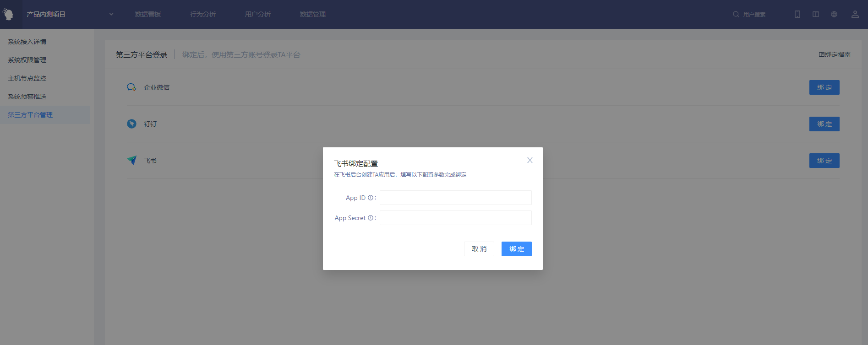Focus the App Secret input field
Viewport: 868px width, 345px height.
tap(455, 218)
